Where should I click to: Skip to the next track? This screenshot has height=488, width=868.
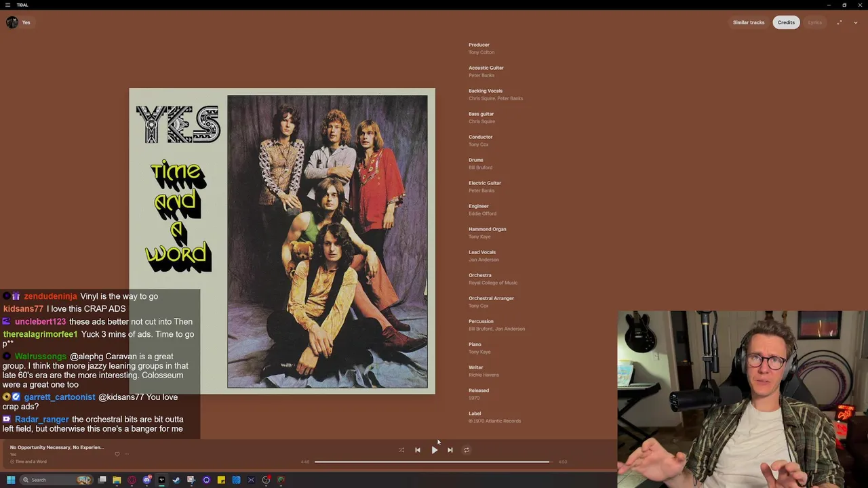450,450
